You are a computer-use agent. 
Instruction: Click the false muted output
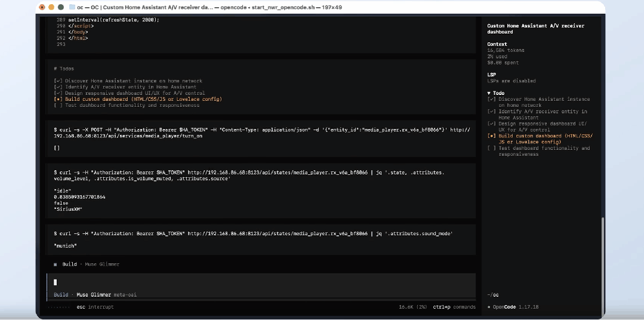tap(61, 204)
